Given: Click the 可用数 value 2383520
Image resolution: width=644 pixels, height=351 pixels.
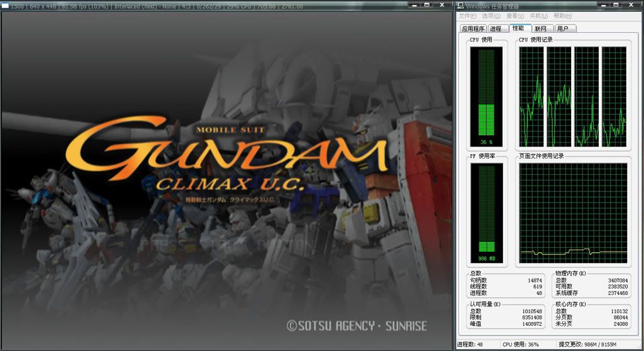Looking at the screenshot, I should click(618, 286).
